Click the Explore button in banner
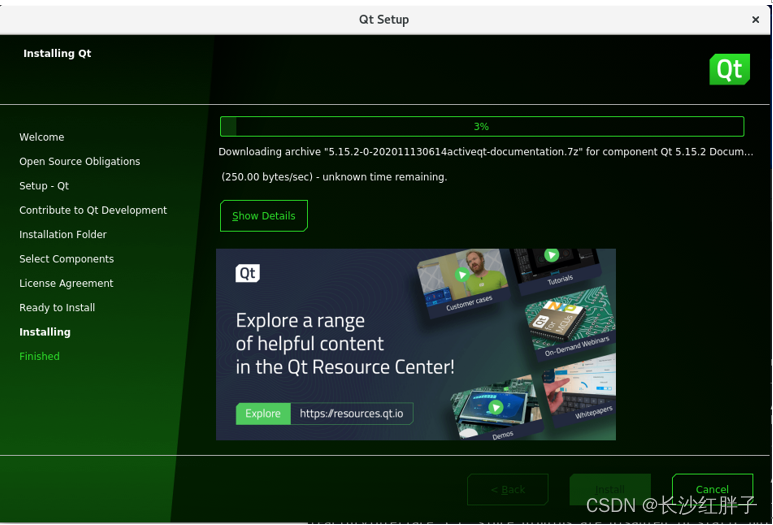Image resolution: width=773 pixels, height=525 pixels. click(x=263, y=413)
